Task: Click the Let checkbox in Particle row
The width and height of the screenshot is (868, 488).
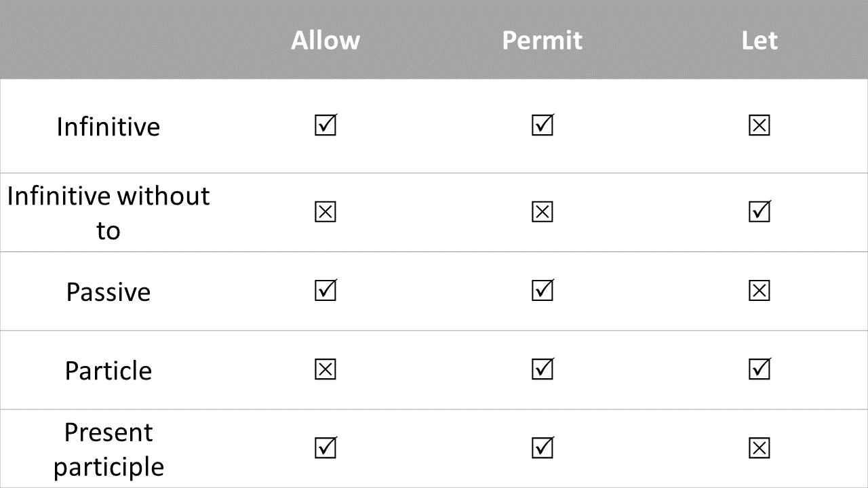Action: coord(759,369)
